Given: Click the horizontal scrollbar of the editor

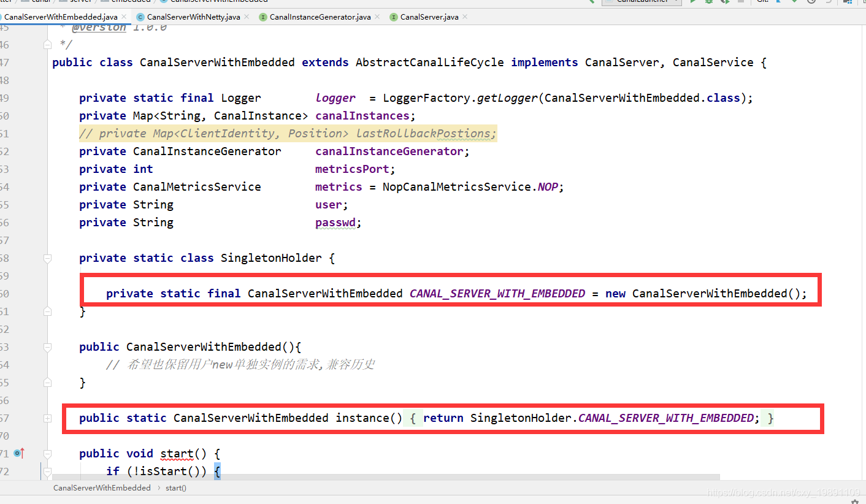Looking at the screenshot, I should pos(386,477).
